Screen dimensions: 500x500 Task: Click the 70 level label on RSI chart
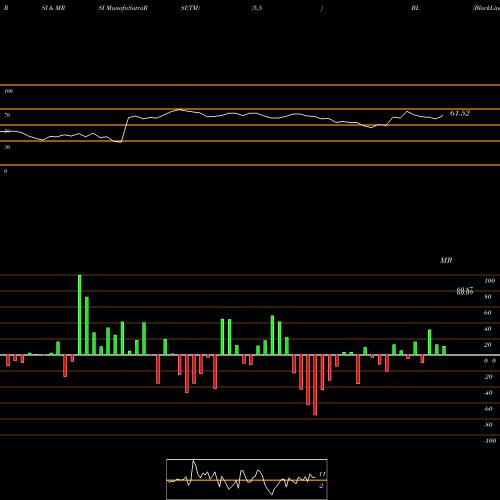[x=7, y=115]
